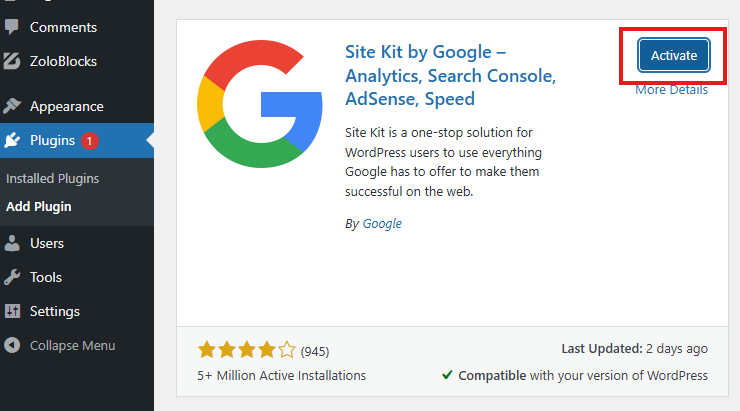
Task: Click the Settings sliders icon
Action: pos(12,311)
